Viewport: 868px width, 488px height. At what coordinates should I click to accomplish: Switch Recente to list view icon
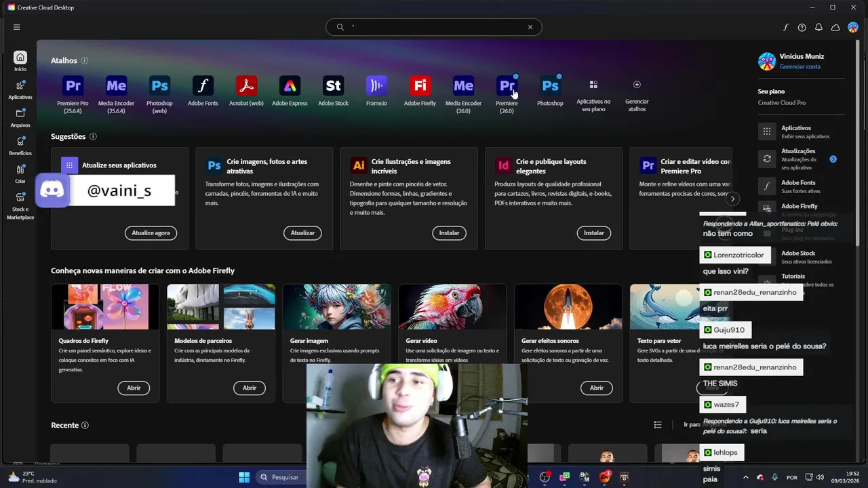(658, 425)
